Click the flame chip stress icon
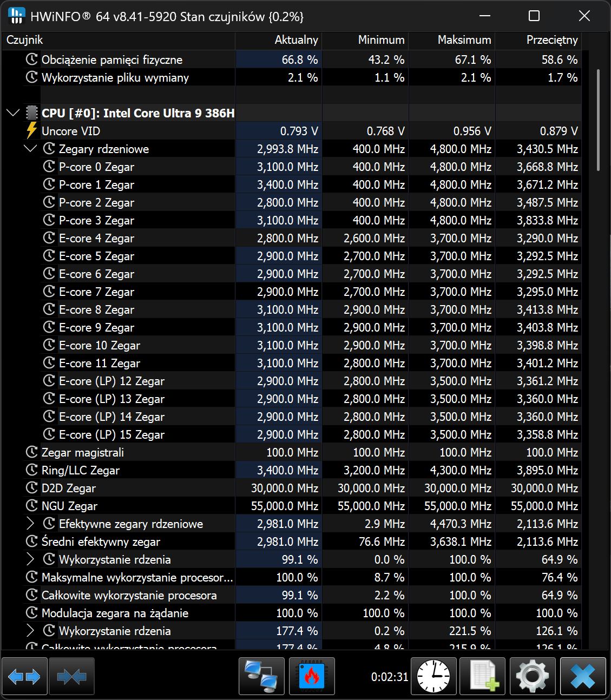The width and height of the screenshot is (611, 700). point(312,676)
